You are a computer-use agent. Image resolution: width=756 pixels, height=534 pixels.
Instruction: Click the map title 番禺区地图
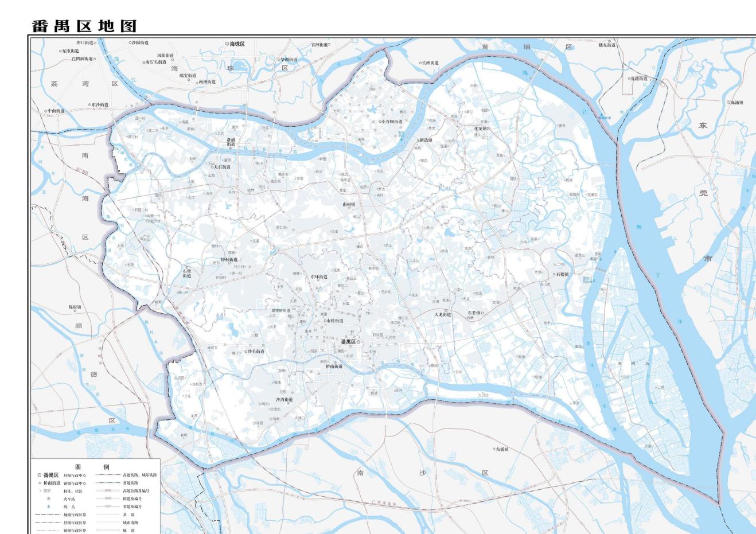click(x=84, y=26)
